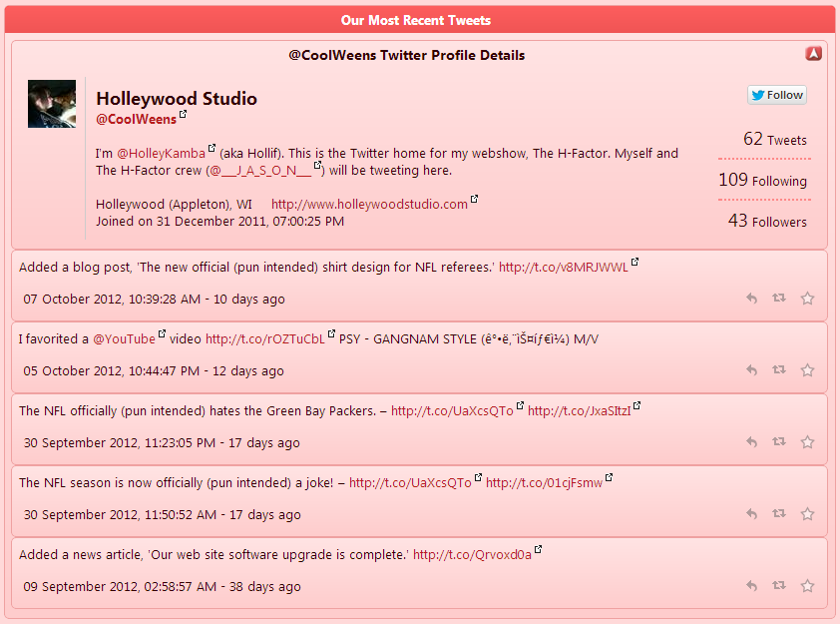Reply to the NFL referees shirt tweet
Viewport: 840px width, 624px height.
pyautogui.click(x=751, y=299)
